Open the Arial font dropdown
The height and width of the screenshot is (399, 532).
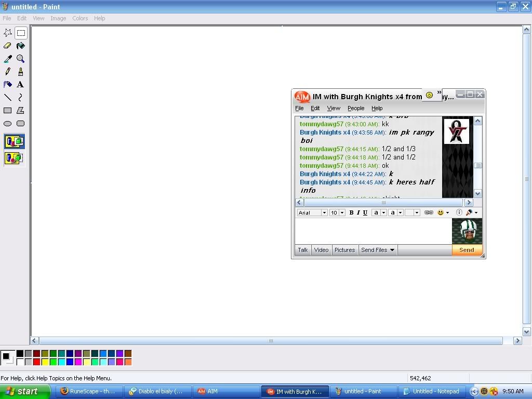tap(324, 212)
